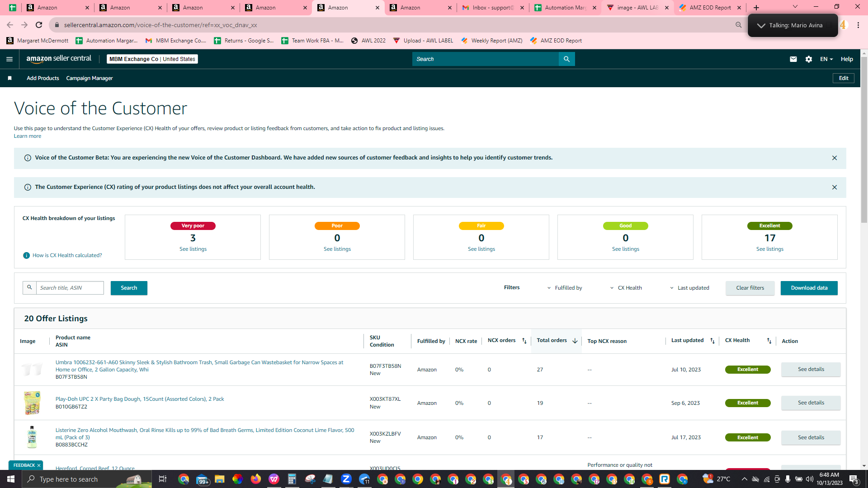The height and width of the screenshot is (488, 868).
Task: Focus the Seller Central header search box
Action: click(486, 59)
